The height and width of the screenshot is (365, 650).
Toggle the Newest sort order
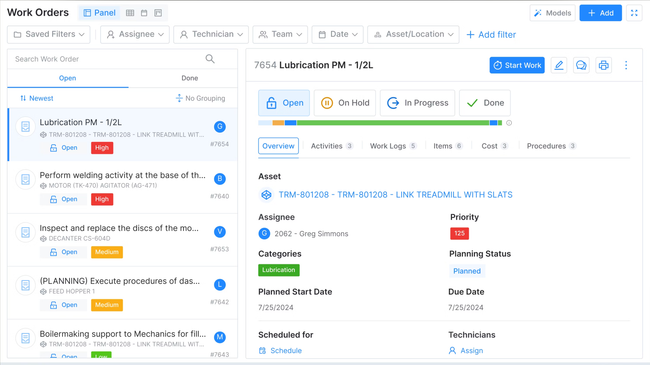[37, 98]
